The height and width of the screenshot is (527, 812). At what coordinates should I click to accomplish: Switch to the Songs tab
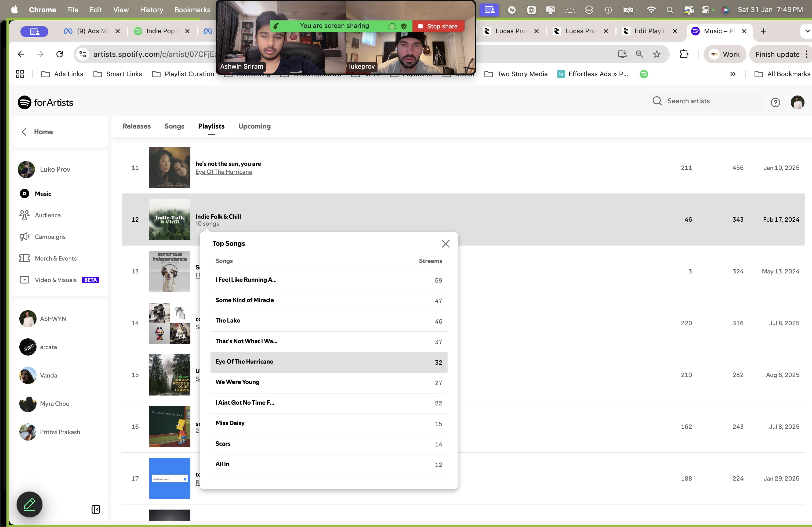[174, 126]
